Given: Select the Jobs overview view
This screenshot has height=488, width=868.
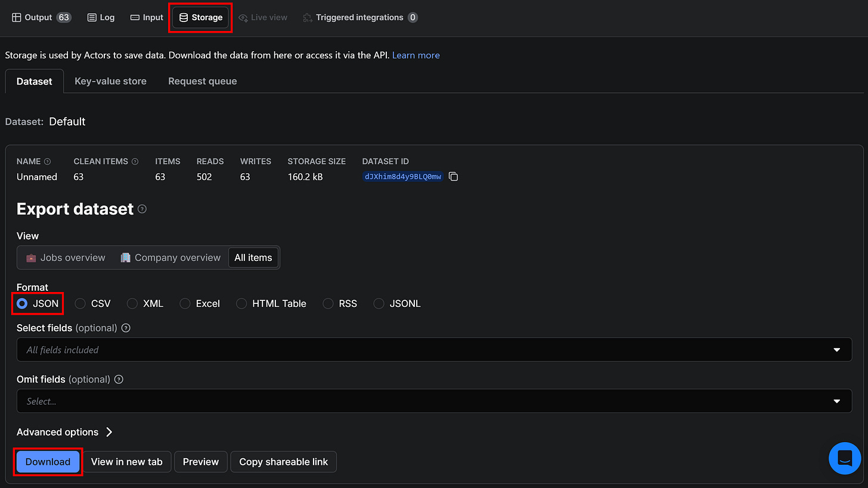Looking at the screenshot, I should (x=66, y=257).
